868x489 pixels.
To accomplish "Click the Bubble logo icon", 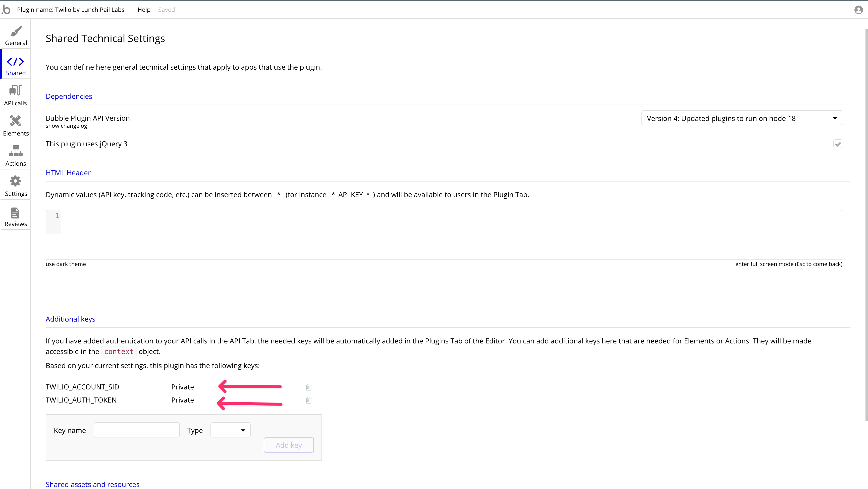I will tap(6, 10).
